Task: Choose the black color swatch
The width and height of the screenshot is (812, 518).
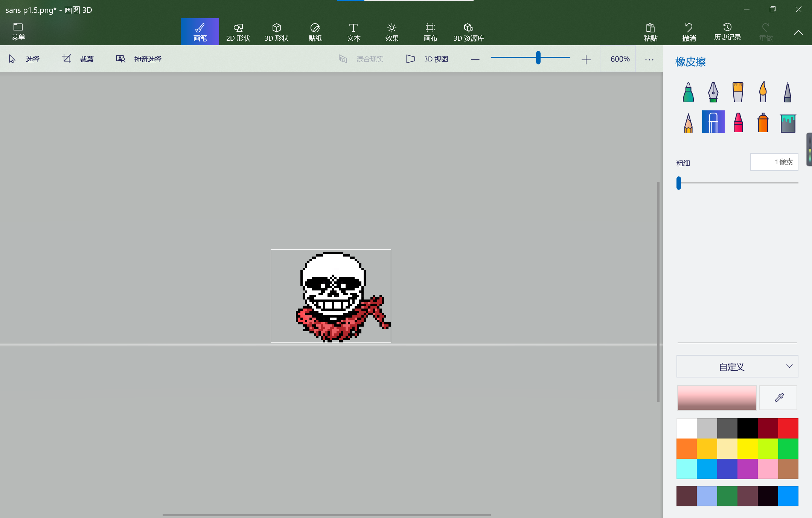Action: point(748,428)
